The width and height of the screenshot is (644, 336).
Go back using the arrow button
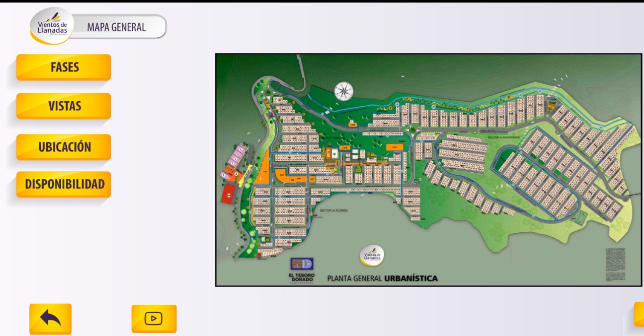(50, 318)
